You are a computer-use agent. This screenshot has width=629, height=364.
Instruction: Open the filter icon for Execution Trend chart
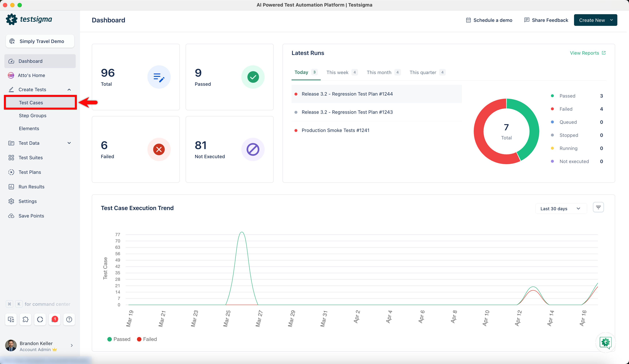point(598,207)
